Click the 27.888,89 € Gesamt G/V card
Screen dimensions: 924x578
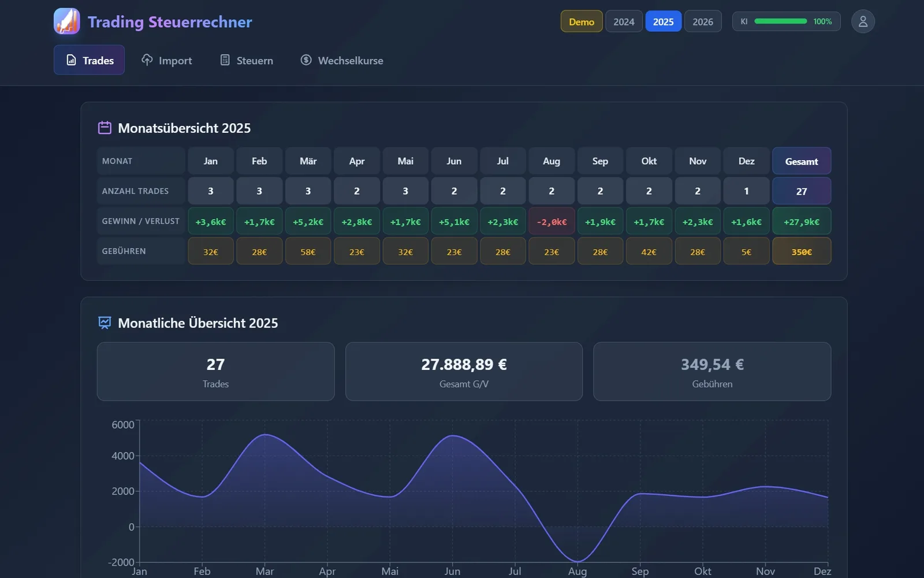(x=464, y=371)
